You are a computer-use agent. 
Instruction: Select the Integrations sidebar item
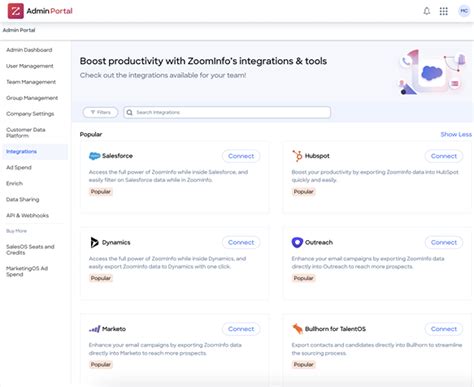[x=35, y=152]
